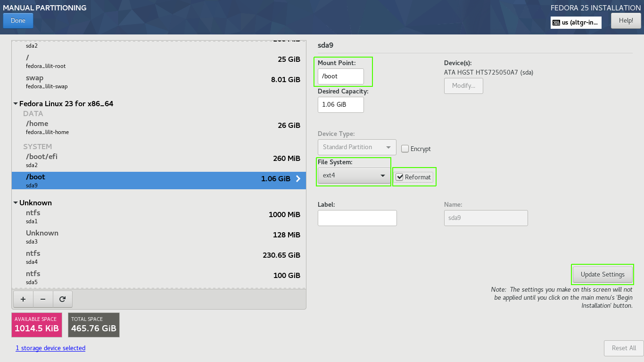This screenshot has width=644, height=362.
Task: Open the File System ext4 dropdown
Action: 354,176
